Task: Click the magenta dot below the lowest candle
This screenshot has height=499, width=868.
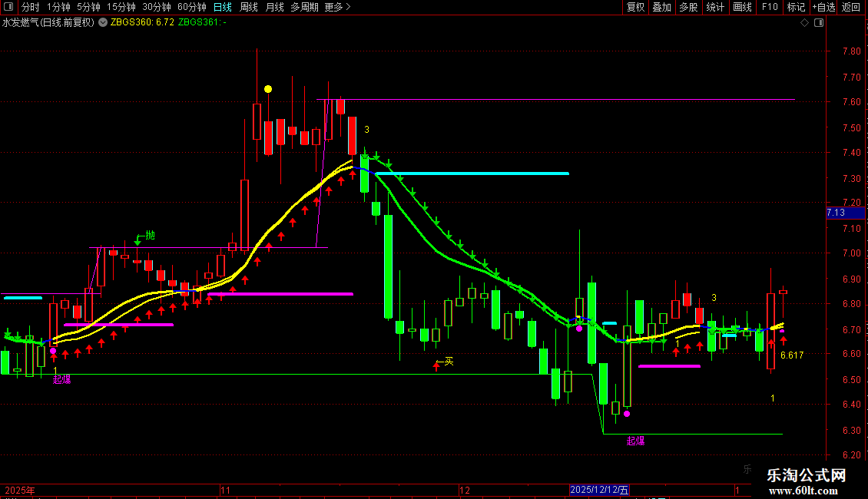Action: (627, 414)
